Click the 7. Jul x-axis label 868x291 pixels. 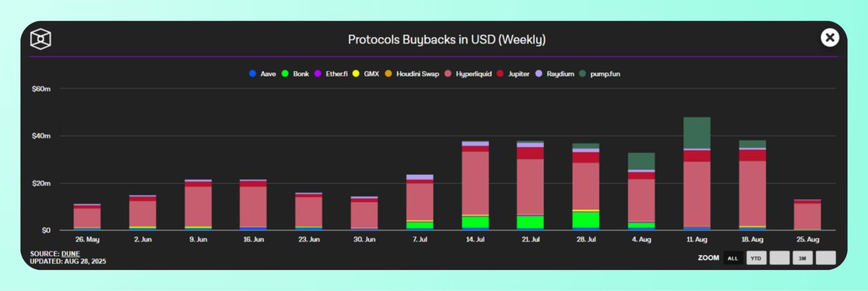click(x=420, y=240)
